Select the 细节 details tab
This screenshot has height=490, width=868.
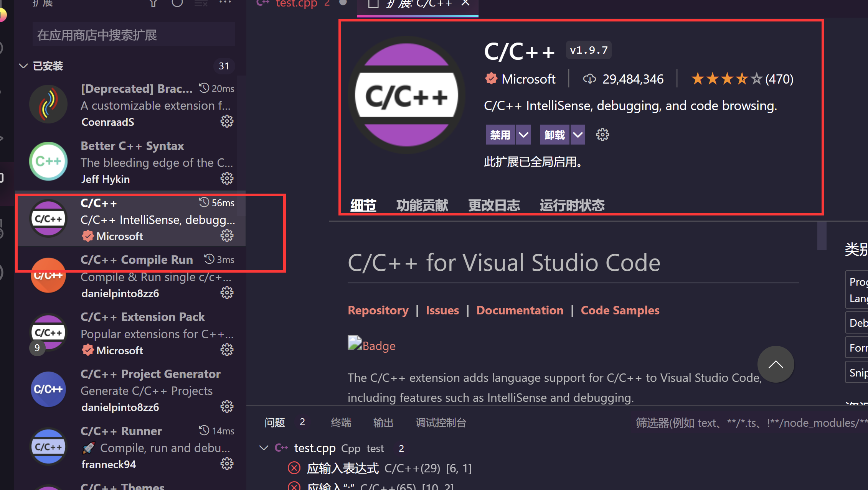pos(363,205)
